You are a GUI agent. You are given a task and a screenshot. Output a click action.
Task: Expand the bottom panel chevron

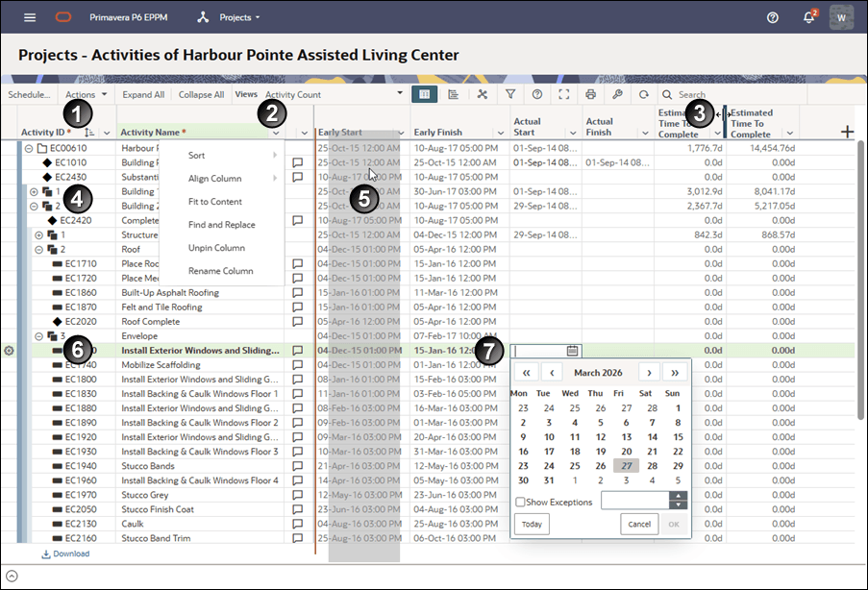12,577
